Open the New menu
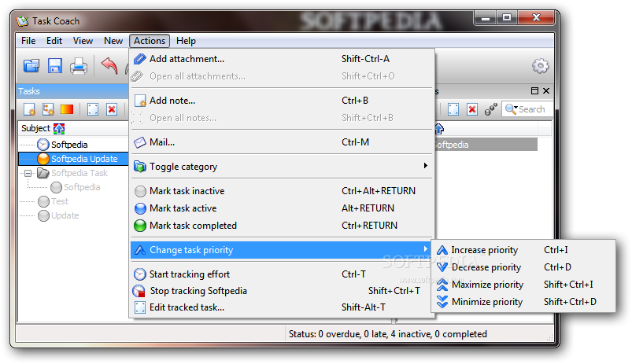Image resolution: width=632 pixels, height=364 pixels. (x=113, y=41)
